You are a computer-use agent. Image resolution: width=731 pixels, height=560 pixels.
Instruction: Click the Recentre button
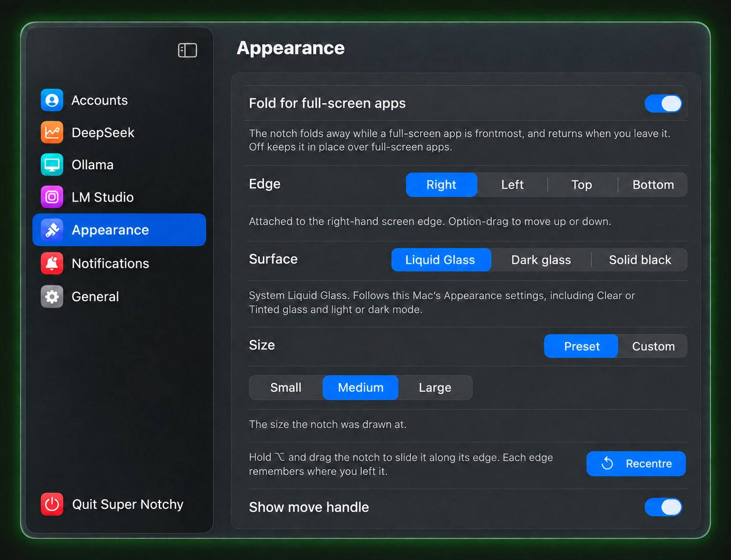tap(636, 464)
